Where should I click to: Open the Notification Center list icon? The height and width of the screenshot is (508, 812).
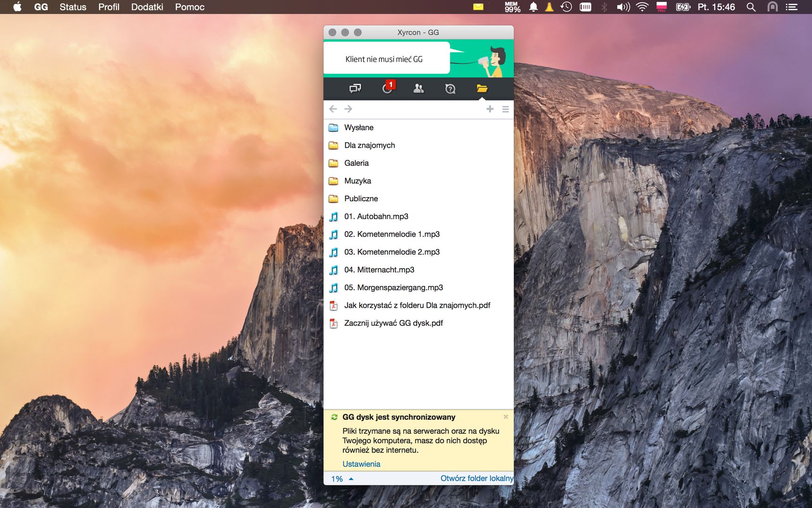tap(792, 7)
